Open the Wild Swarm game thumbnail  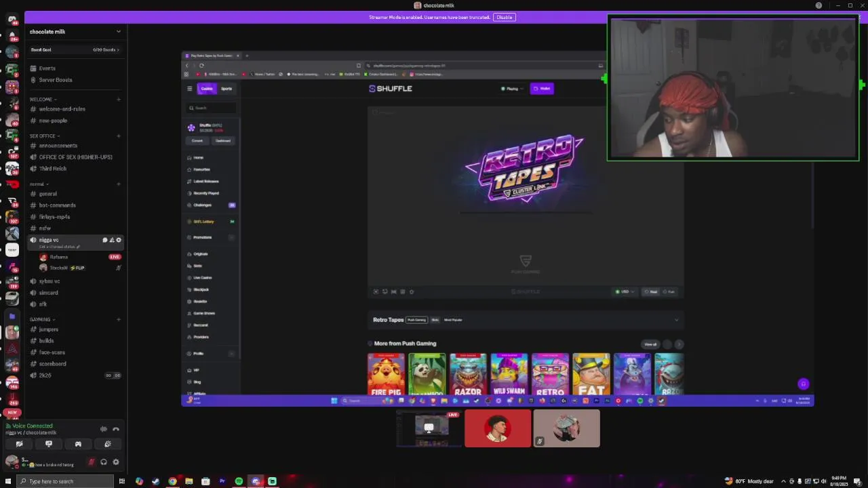509,374
